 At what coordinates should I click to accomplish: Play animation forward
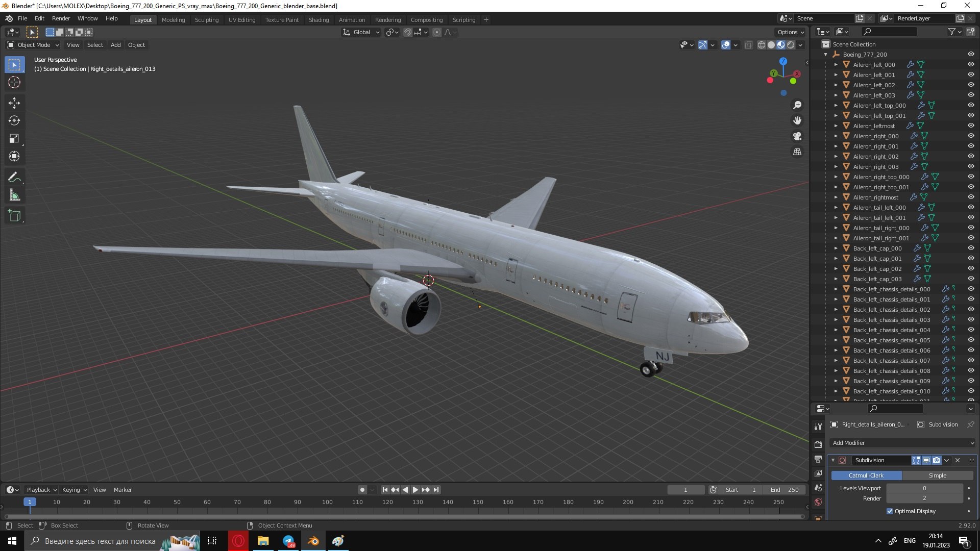[415, 490]
